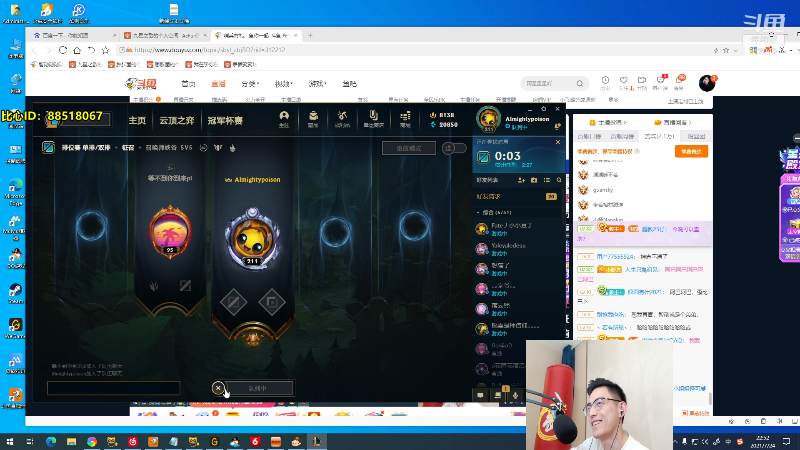Select the highlighted third tab in Douyu chat panel

pyautogui.click(x=659, y=136)
